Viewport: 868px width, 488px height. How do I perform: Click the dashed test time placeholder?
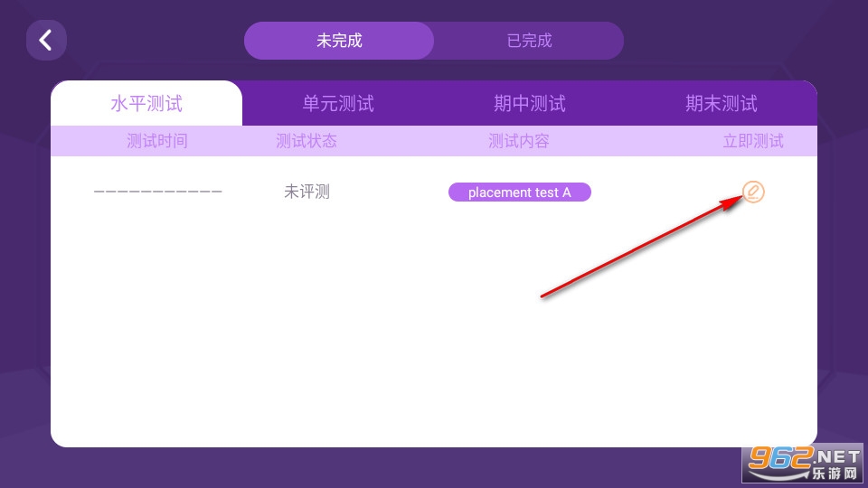point(157,192)
